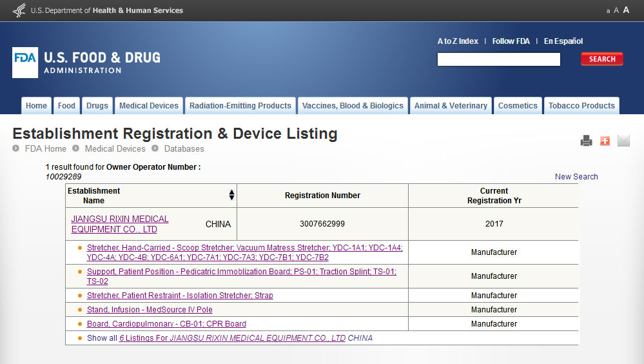The image size is (644, 364).
Task: Open the Stand, Infusion MedSource IV Pole listing
Action: pyautogui.click(x=150, y=310)
